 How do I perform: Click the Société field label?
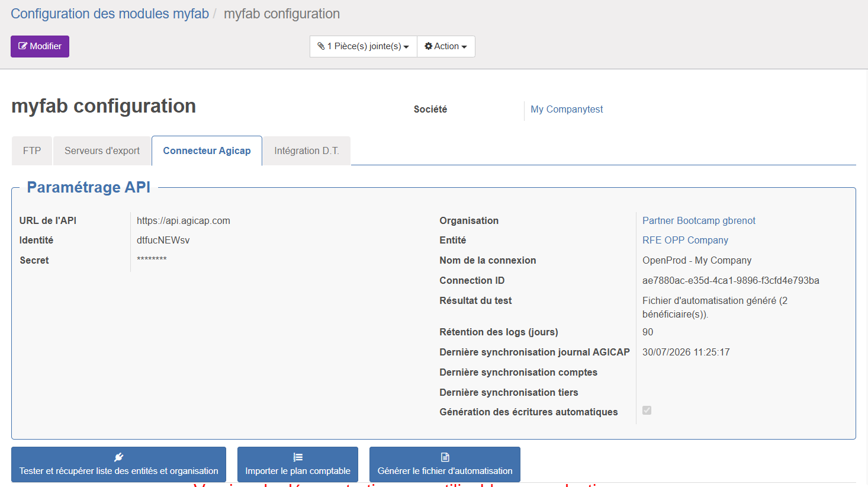coord(430,110)
